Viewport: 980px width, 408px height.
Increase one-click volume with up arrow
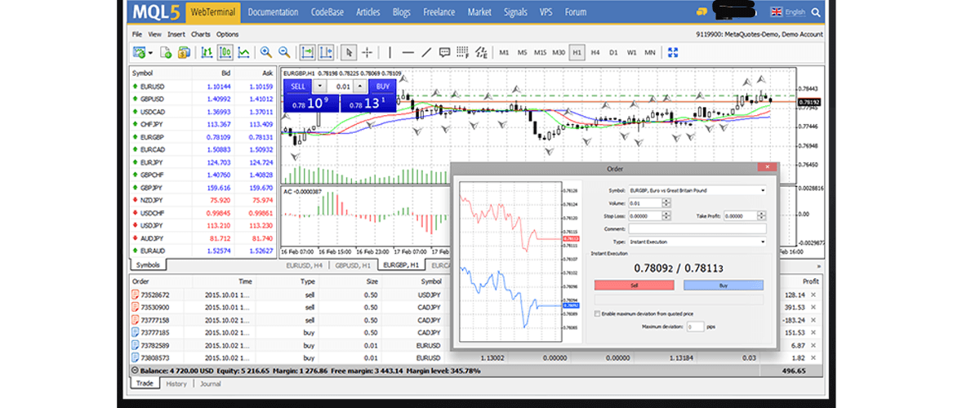coord(360,86)
